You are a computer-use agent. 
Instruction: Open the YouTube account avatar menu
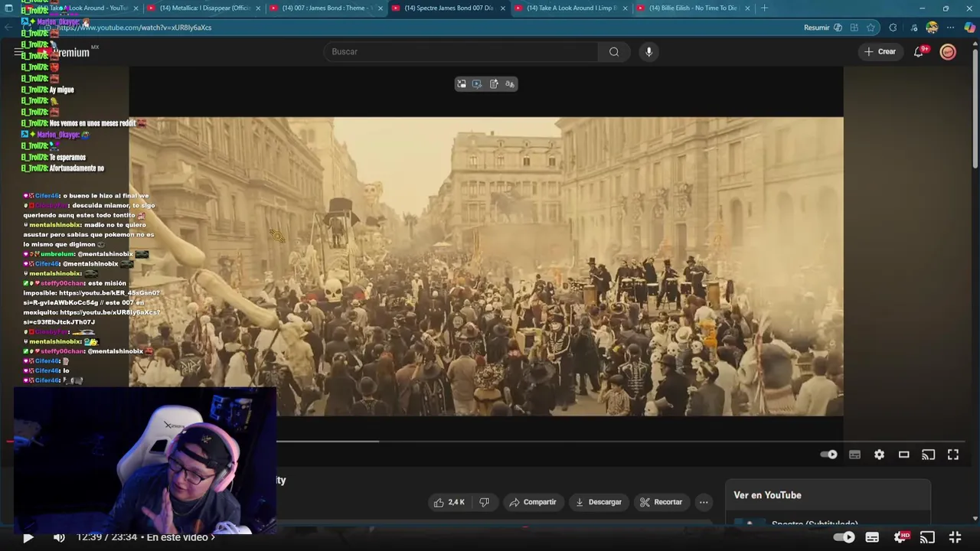pyautogui.click(x=948, y=51)
